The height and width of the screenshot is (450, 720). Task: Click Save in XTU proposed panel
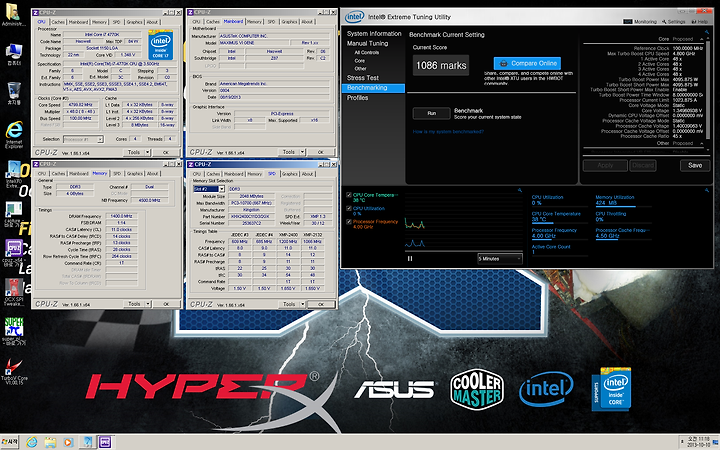coord(695,165)
